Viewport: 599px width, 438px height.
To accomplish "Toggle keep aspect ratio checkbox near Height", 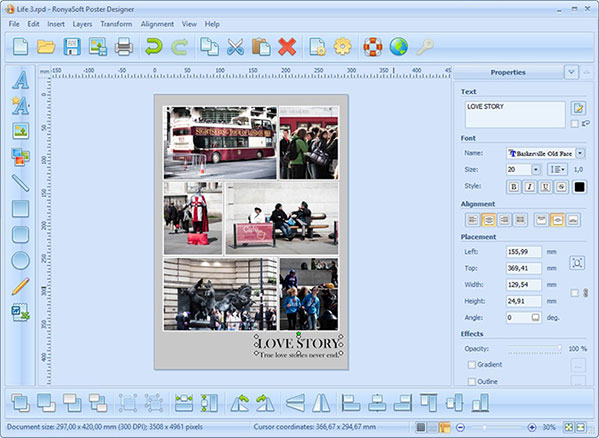I will click(x=575, y=293).
